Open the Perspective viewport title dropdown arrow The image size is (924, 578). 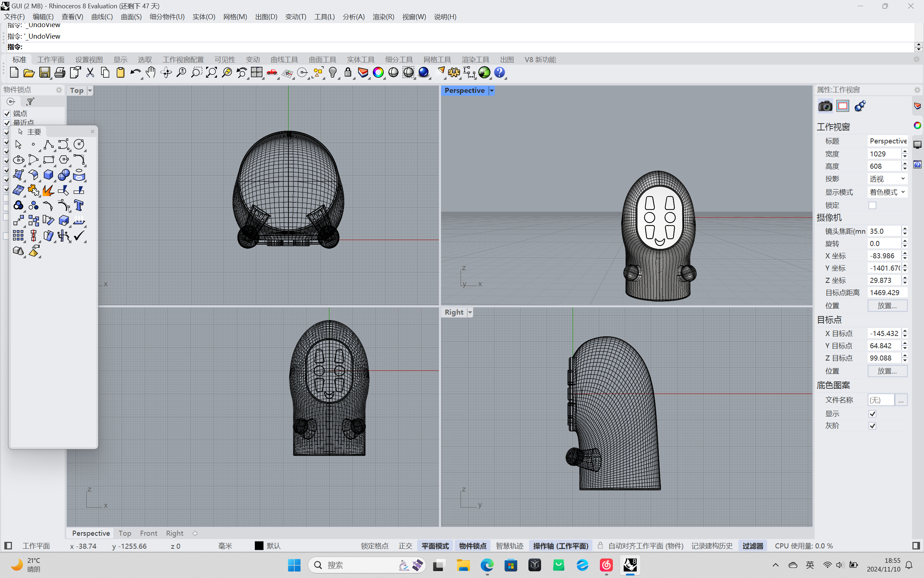point(492,91)
